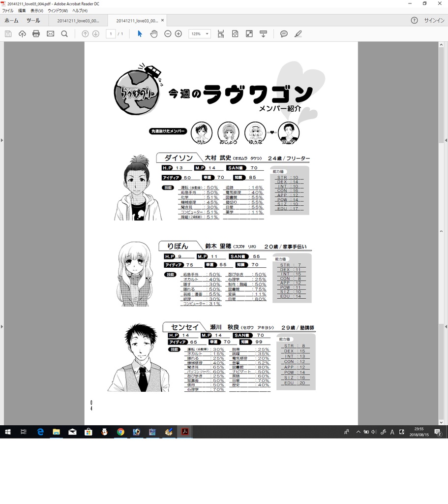The image size is (448, 504).
Task: Expand the right tools pane upper arrow
Action: (446, 140)
